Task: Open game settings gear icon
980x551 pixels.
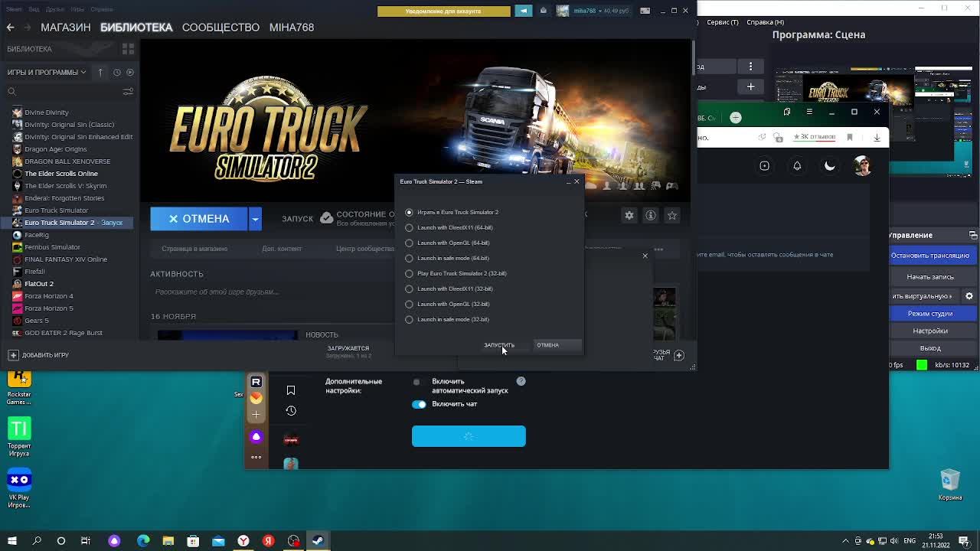Action: (629, 216)
